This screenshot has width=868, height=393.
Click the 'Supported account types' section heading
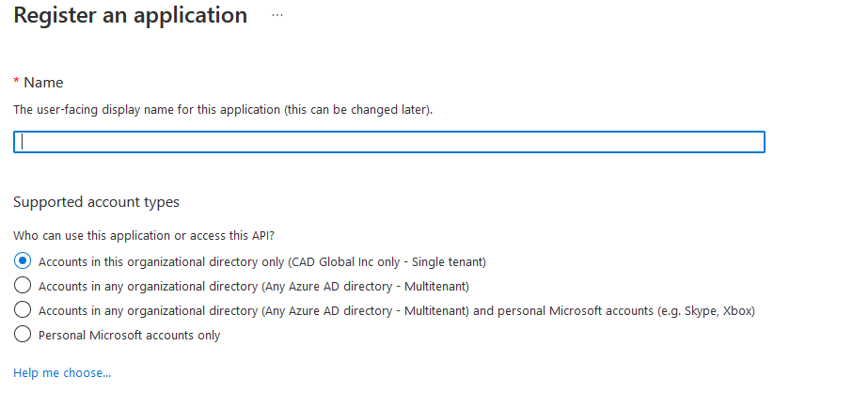click(96, 202)
